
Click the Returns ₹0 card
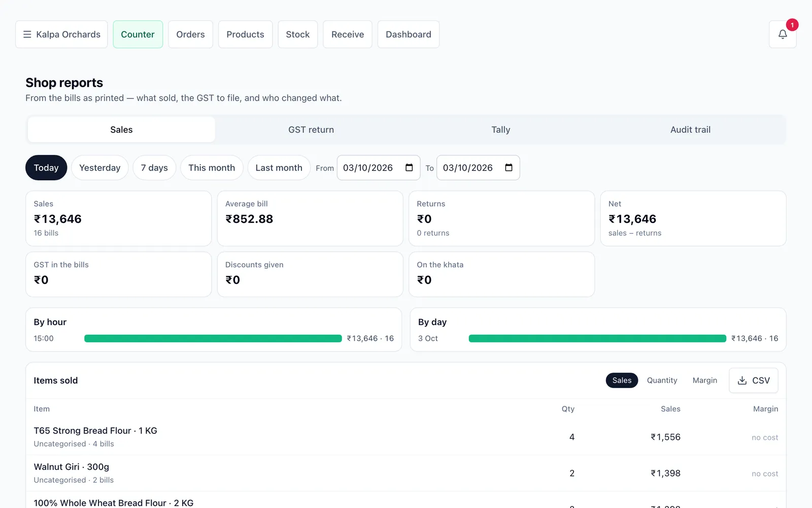[x=501, y=218]
